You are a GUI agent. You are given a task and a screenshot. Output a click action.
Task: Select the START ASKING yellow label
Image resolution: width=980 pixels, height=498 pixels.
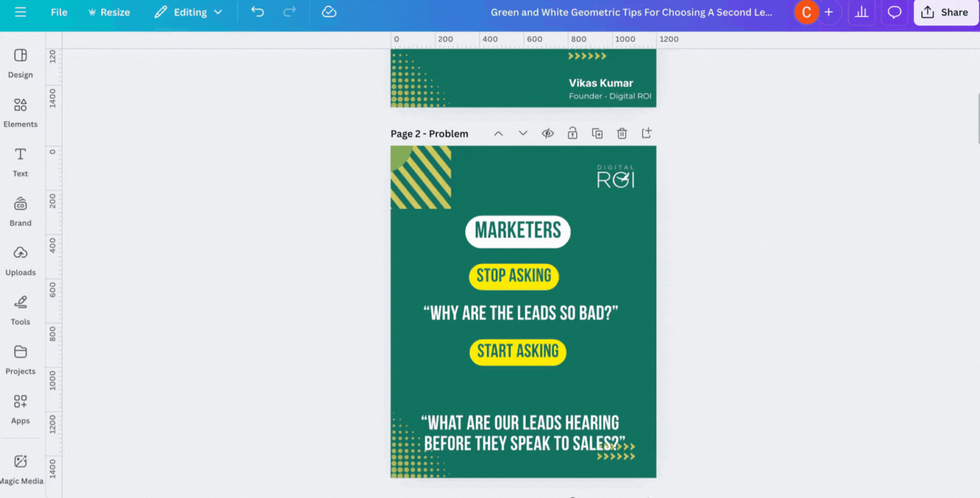point(518,352)
